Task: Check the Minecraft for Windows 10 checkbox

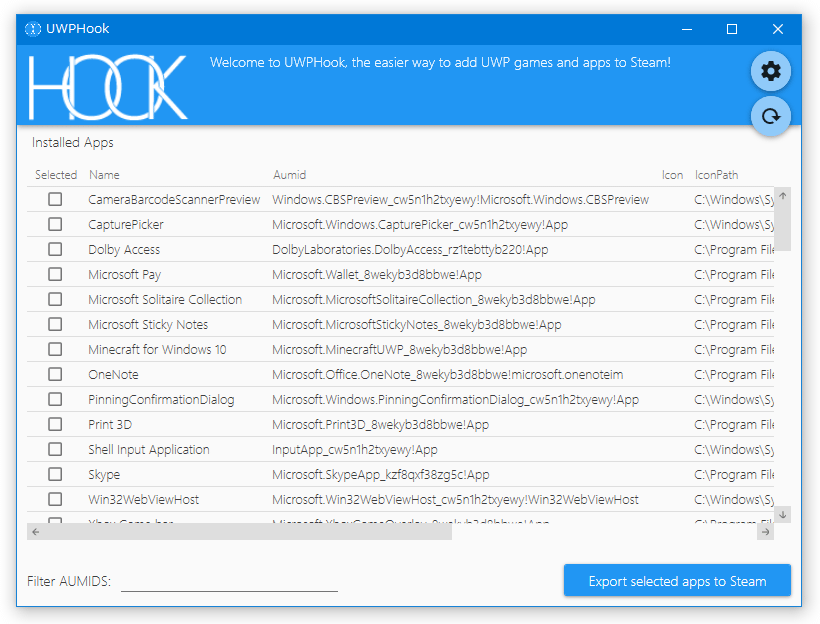Action: pos(55,349)
